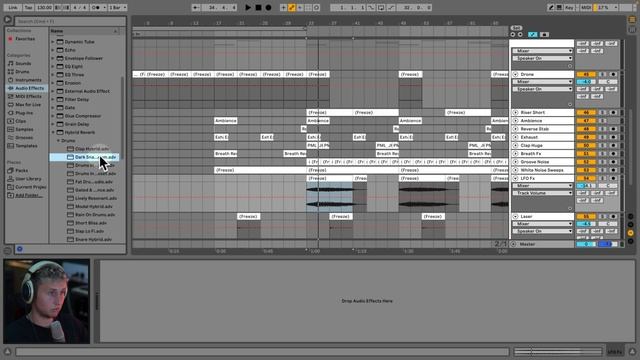Select the Ambience clip at bar 13

(x=226, y=121)
